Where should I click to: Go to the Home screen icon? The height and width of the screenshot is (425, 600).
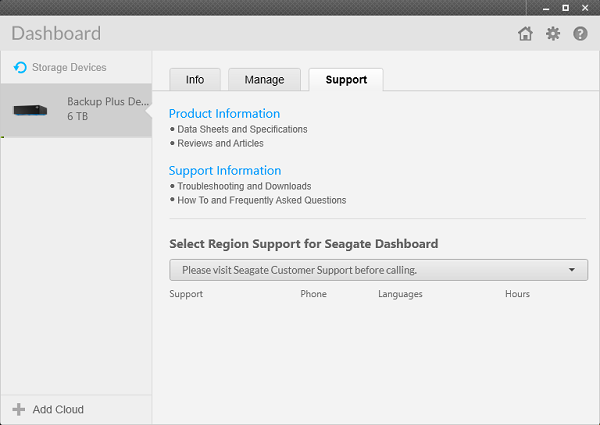(x=525, y=34)
